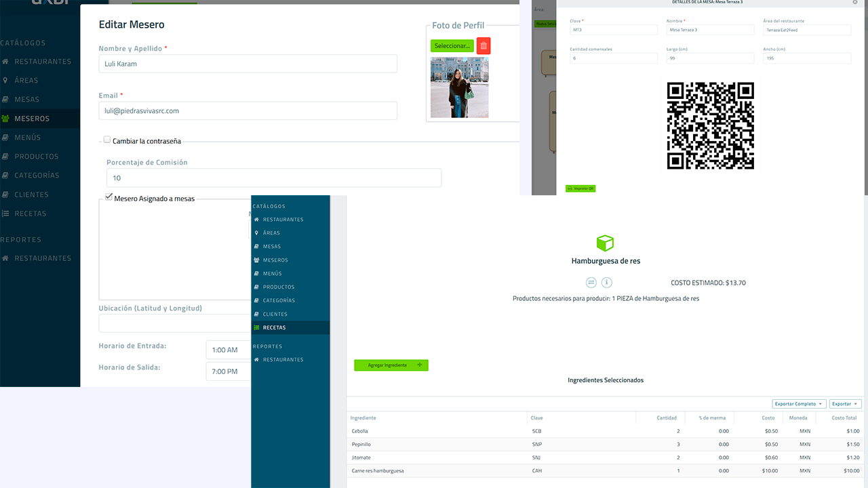Enable Cambiar la contraseña
The width and height of the screenshot is (868, 488).
pyautogui.click(x=107, y=139)
